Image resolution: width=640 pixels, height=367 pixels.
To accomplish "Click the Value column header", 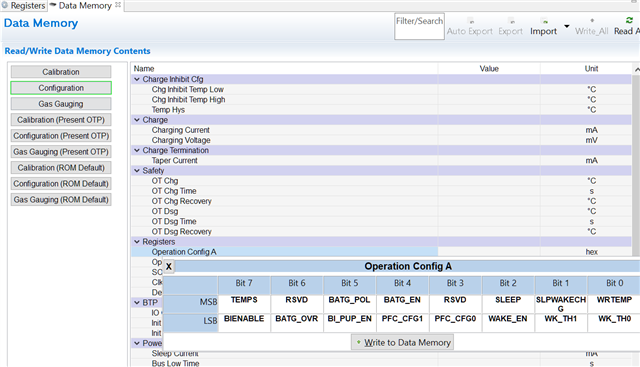I will 489,69.
